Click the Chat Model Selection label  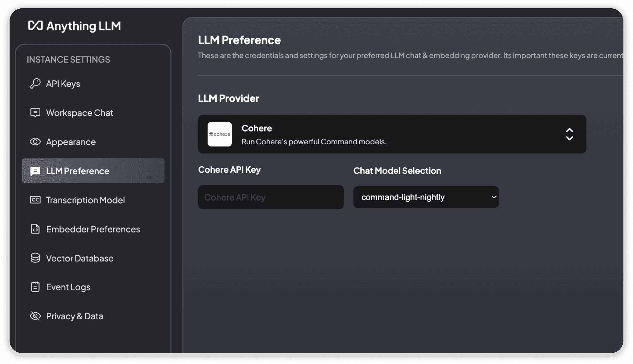pyautogui.click(x=397, y=171)
